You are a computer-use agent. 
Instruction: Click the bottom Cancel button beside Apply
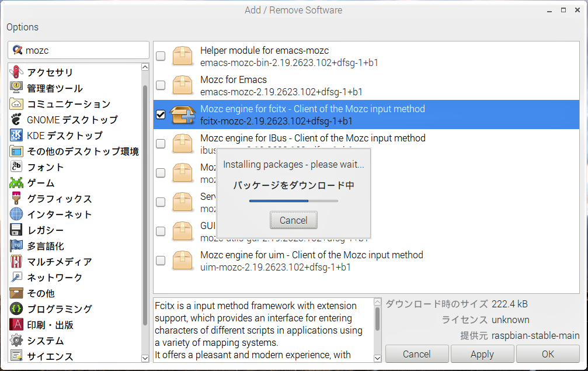(417, 353)
